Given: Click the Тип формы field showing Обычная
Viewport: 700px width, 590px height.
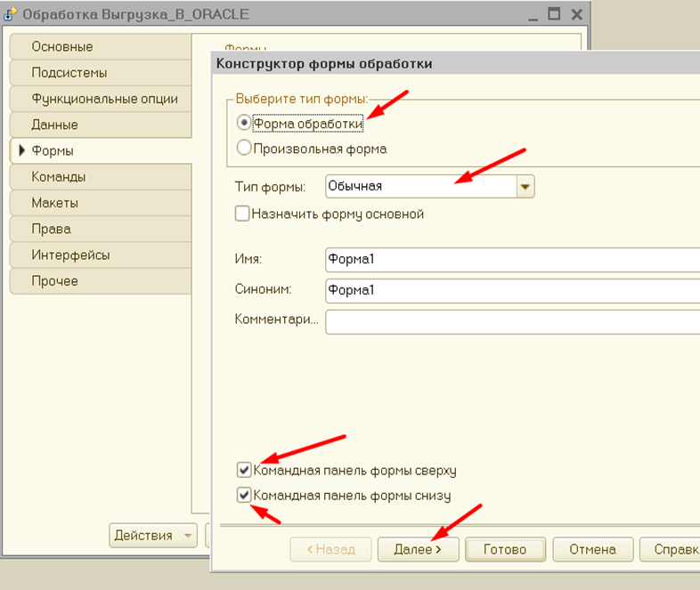Looking at the screenshot, I should (x=421, y=186).
